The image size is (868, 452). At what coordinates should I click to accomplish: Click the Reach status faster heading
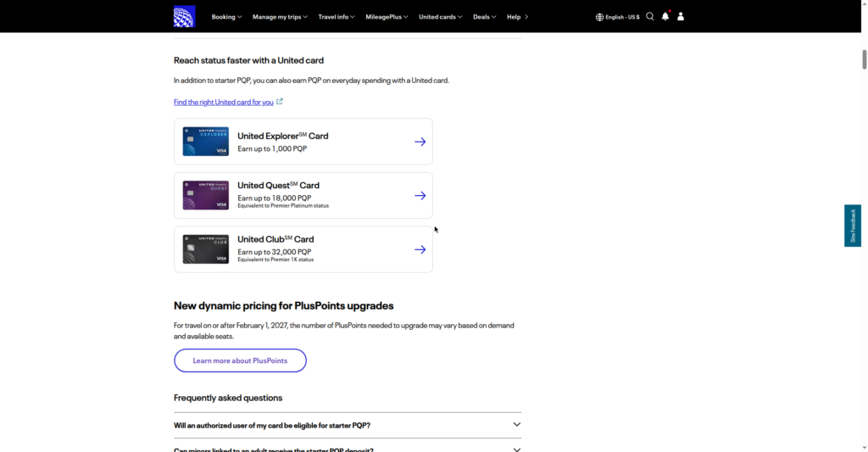pos(248,60)
